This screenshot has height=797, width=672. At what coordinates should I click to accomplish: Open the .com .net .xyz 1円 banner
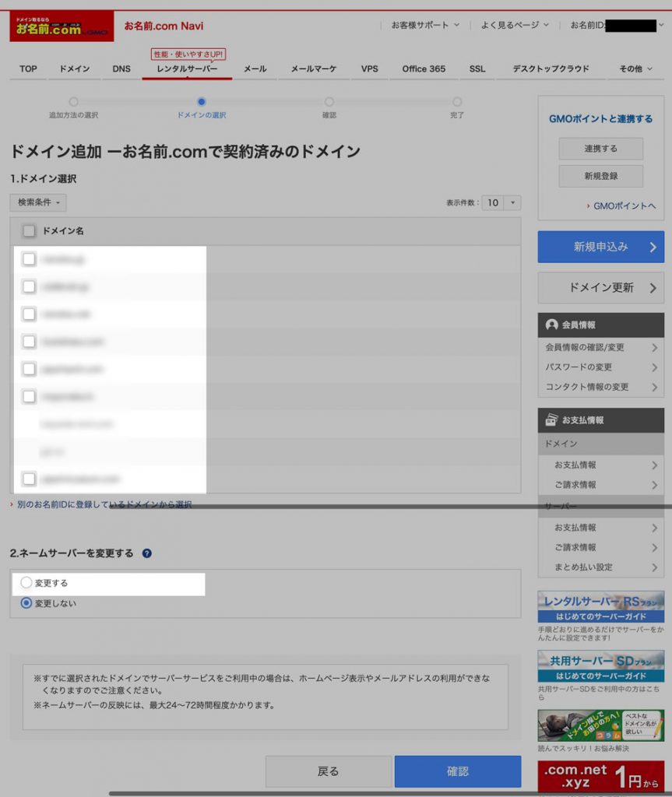[601, 777]
